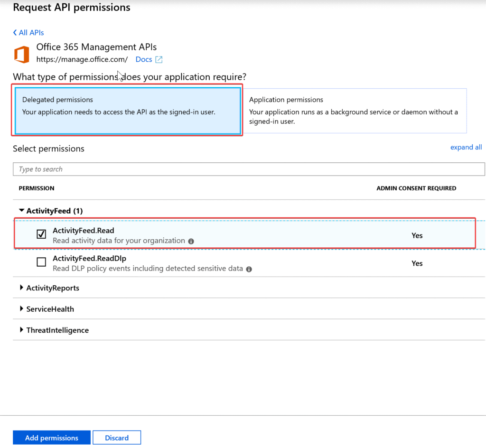The width and height of the screenshot is (486, 448).
Task: Click the expand all link
Action: coord(466,147)
